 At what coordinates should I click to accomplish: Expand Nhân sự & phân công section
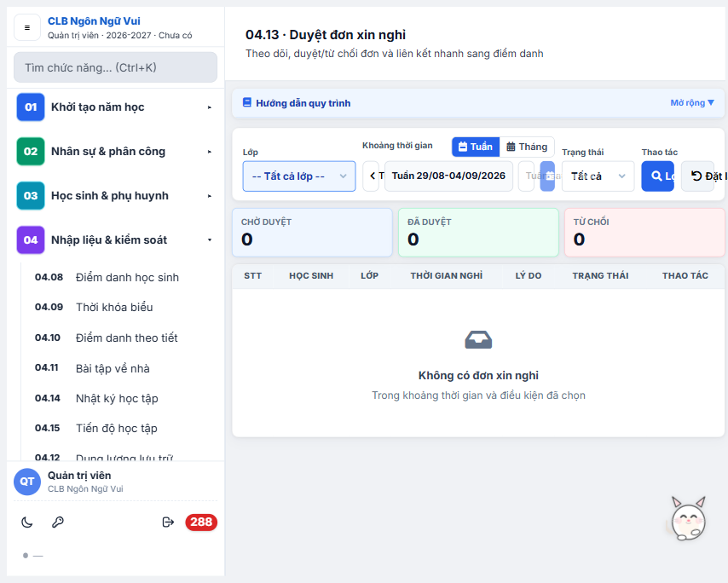click(x=116, y=152)
